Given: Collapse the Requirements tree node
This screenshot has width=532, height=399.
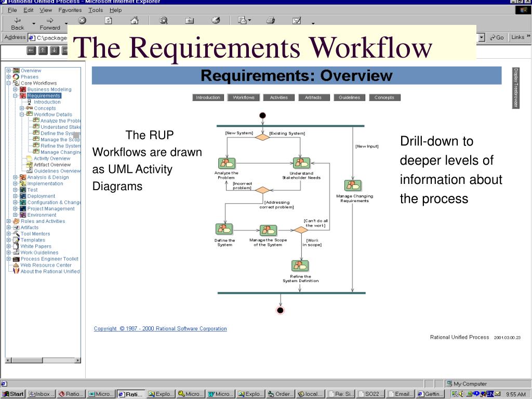Looking at the screenshot, I should (15, 96).
